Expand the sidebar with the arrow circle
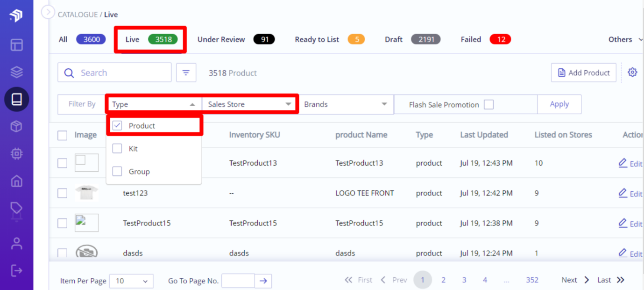Image resolution: width=644 pixels, height=290 pixels. pos(48,12)
